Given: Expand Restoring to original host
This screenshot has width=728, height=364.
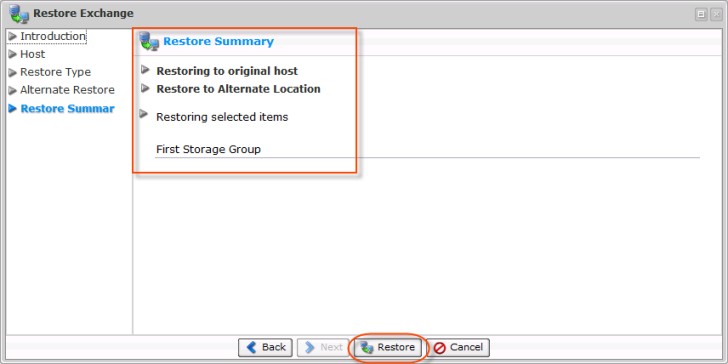Looking at the screenshot, I should click(145, 70).
